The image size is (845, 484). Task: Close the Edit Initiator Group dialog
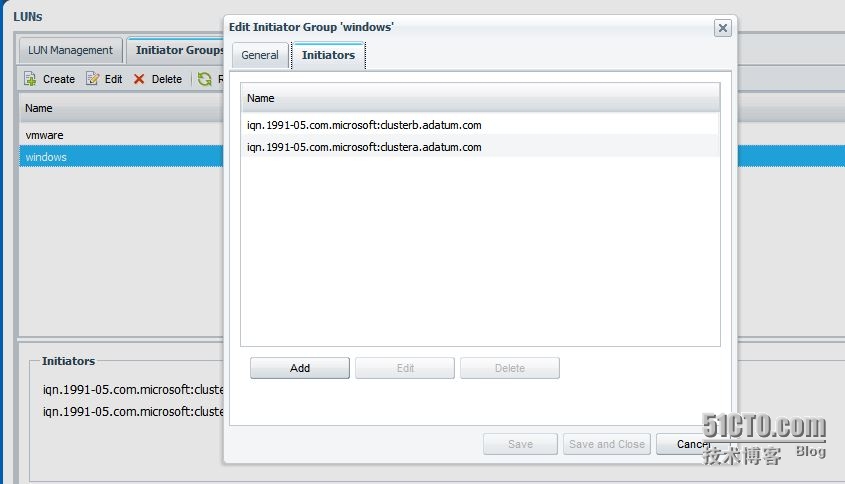pyautogui.click(x=723, y=28)
